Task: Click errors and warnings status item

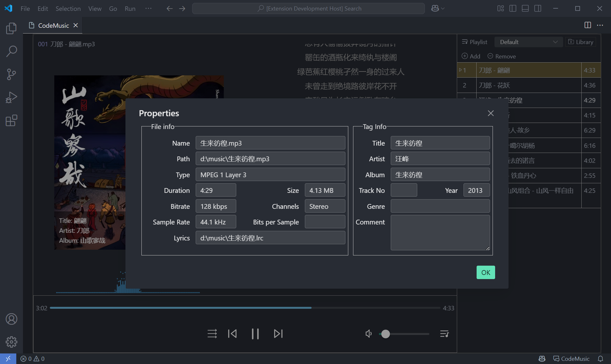Action: pos(33,359)
